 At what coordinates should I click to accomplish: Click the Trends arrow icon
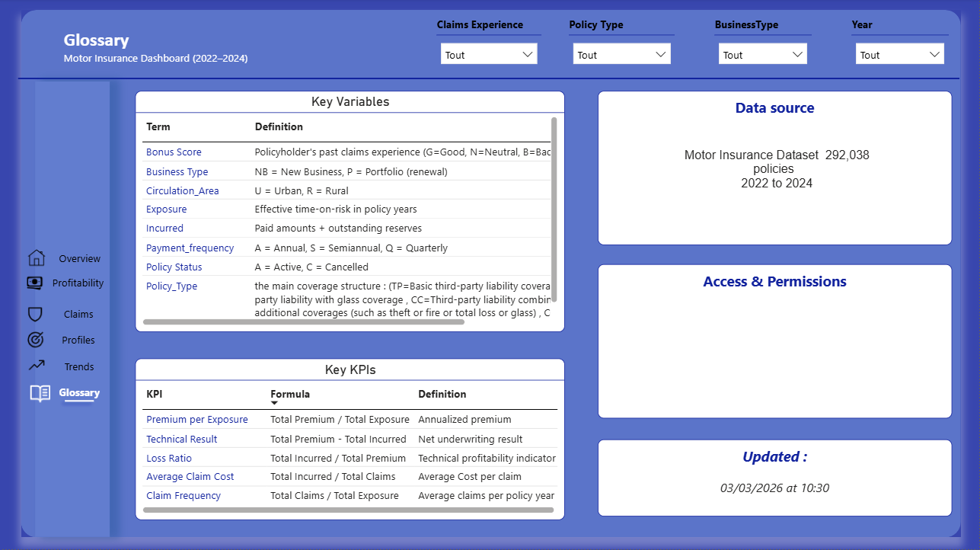37,366
